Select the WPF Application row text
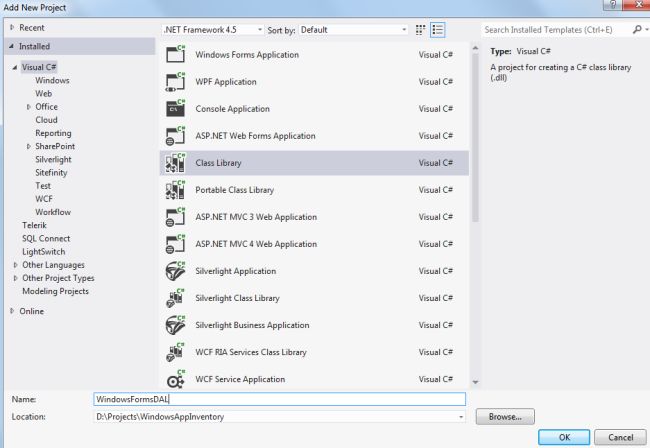Viewport: 650px width, 448px height. 226,82
